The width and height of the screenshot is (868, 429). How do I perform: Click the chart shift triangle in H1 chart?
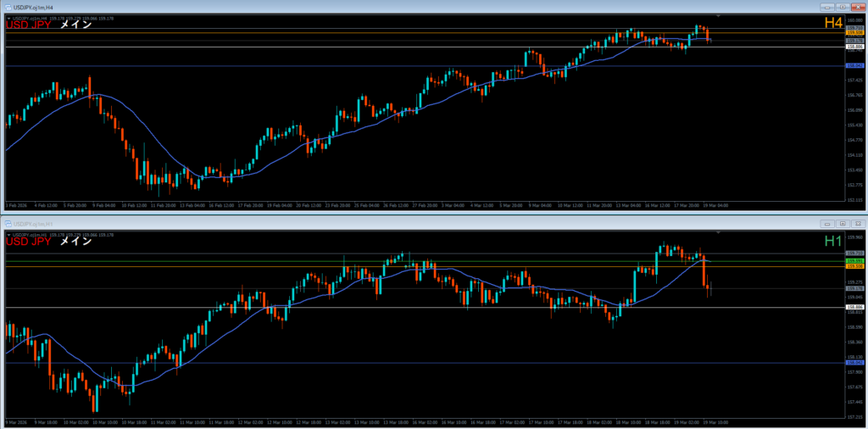point(718,233)
